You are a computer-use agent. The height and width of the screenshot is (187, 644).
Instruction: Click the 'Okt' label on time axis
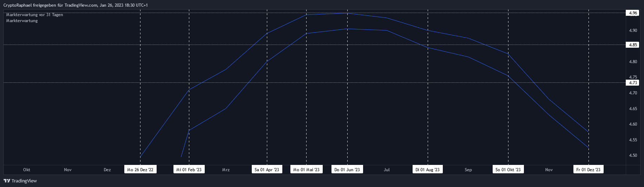[27, 170]
